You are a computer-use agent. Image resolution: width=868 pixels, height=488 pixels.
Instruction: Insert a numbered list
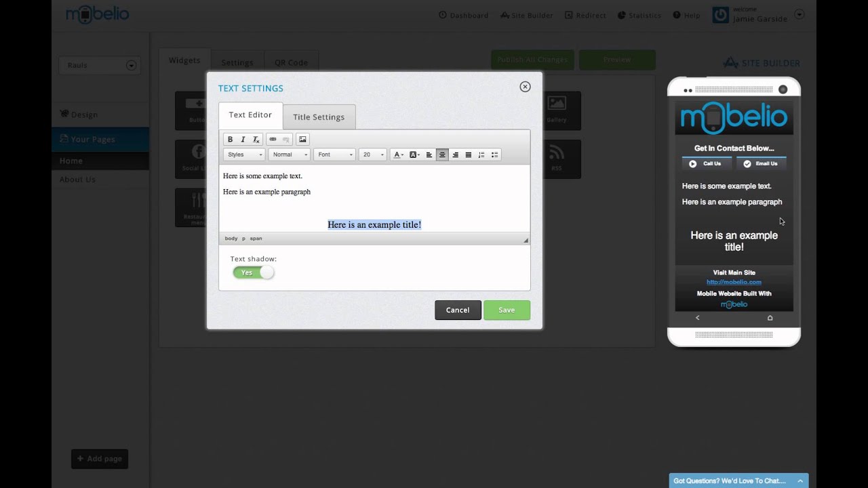click(x=481, y=155)
